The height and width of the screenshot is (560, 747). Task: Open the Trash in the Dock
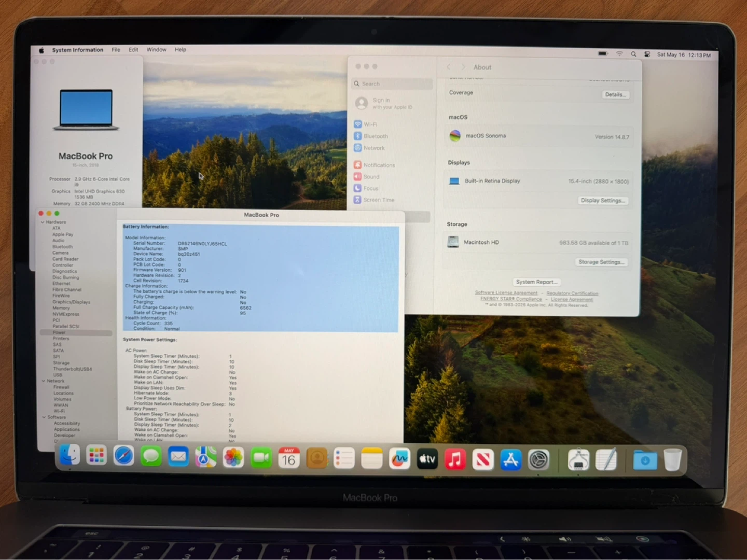click(672, 460)
